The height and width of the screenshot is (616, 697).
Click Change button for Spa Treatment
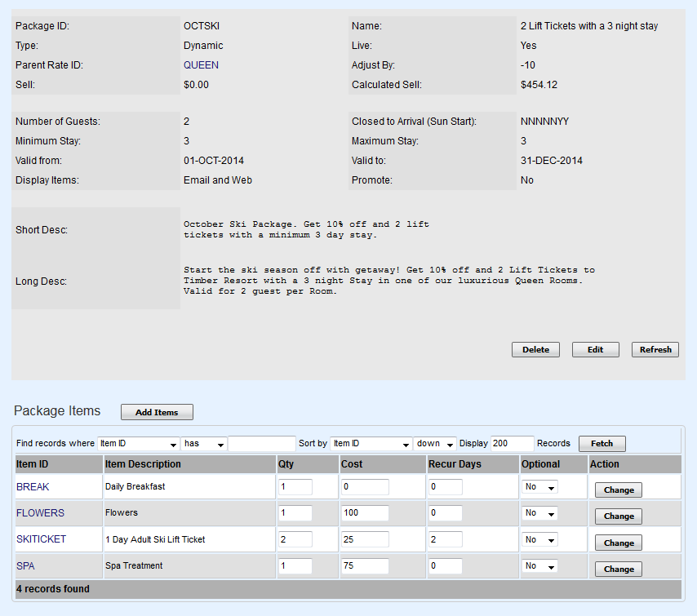tap(618, 569)
